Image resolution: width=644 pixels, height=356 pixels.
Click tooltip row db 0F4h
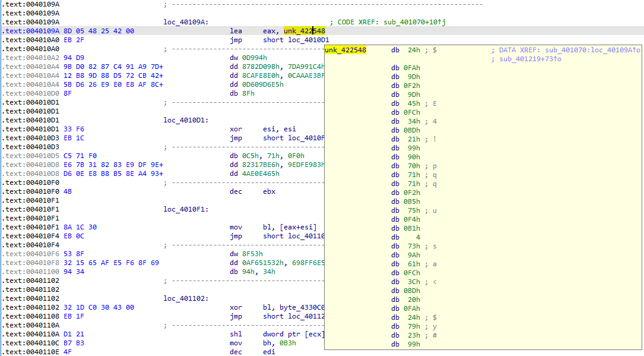pyautogui.click(x=406, y=219)
